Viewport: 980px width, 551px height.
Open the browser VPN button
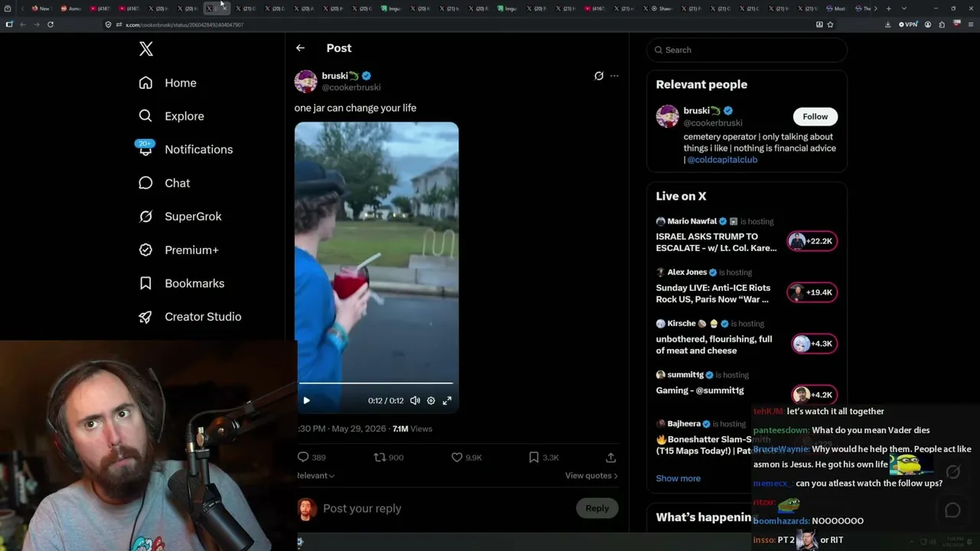pyautogui.click(x=909, y=24)
